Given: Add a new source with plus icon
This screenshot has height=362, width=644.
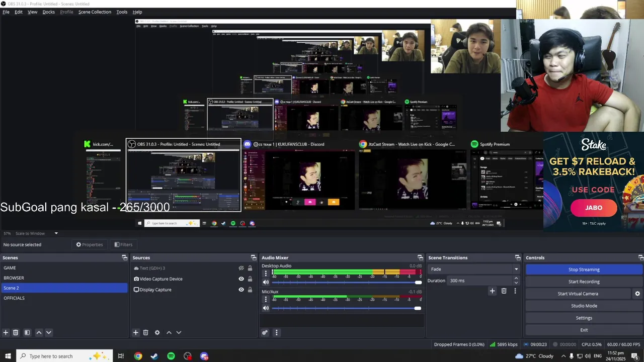Looking at the screenshot, I should 135,332.
